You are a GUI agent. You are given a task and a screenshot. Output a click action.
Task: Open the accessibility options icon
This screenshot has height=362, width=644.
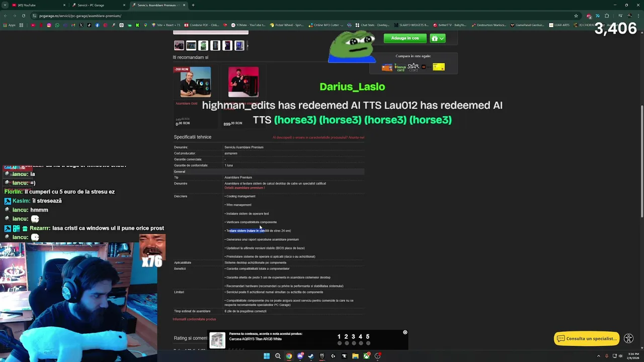[628, 338]
